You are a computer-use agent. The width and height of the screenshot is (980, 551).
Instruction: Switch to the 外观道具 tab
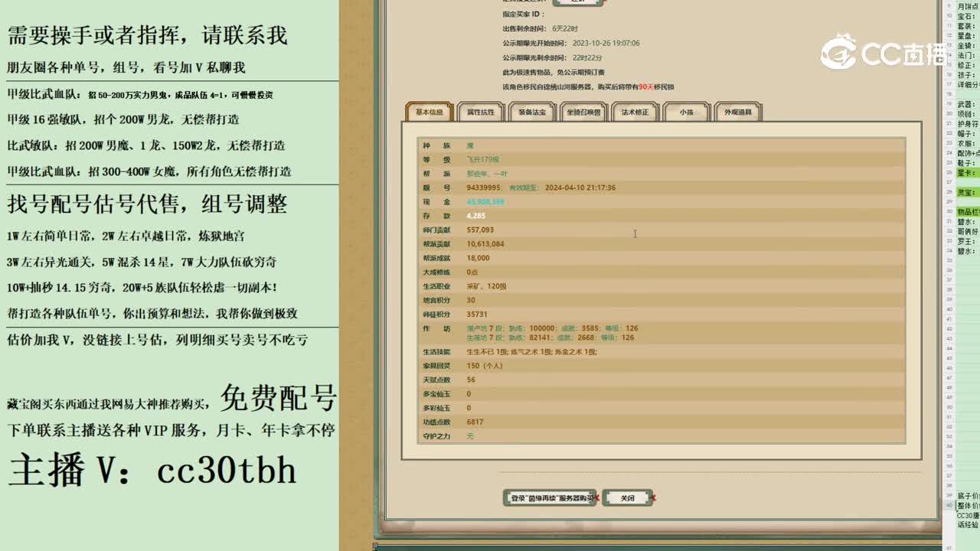tap(738, 112)
